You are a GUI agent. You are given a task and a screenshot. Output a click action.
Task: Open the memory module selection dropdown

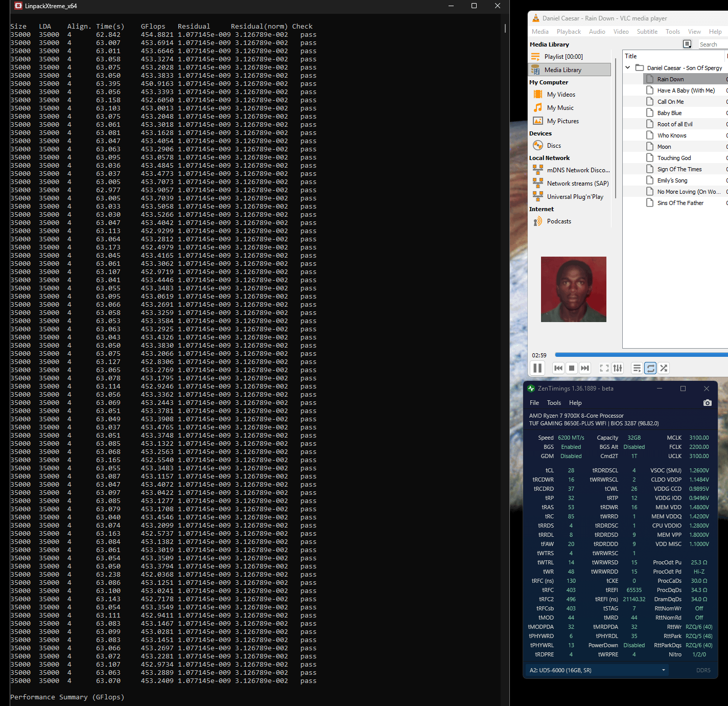(x=597, y=670)
